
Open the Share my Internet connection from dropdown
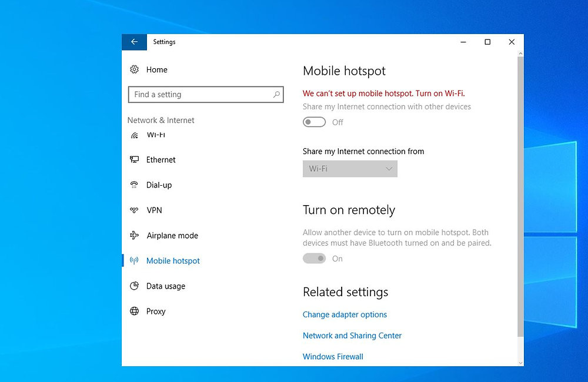350,169
